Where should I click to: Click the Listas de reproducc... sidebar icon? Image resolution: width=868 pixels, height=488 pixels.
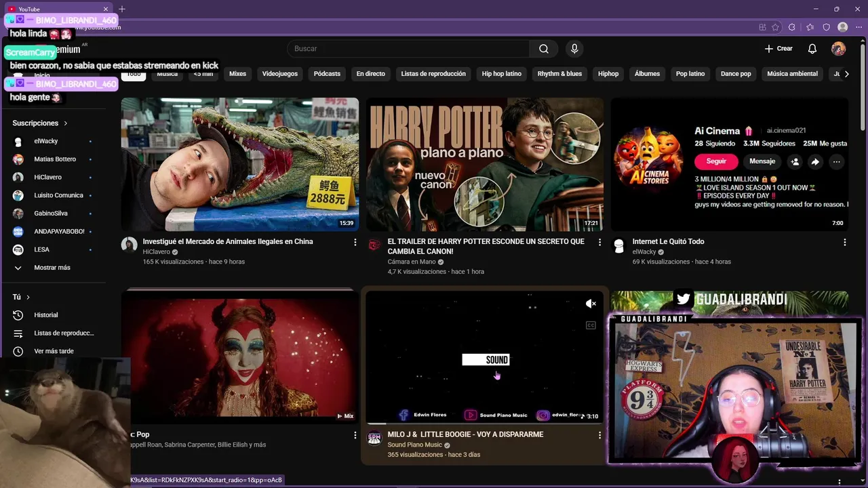18,333
